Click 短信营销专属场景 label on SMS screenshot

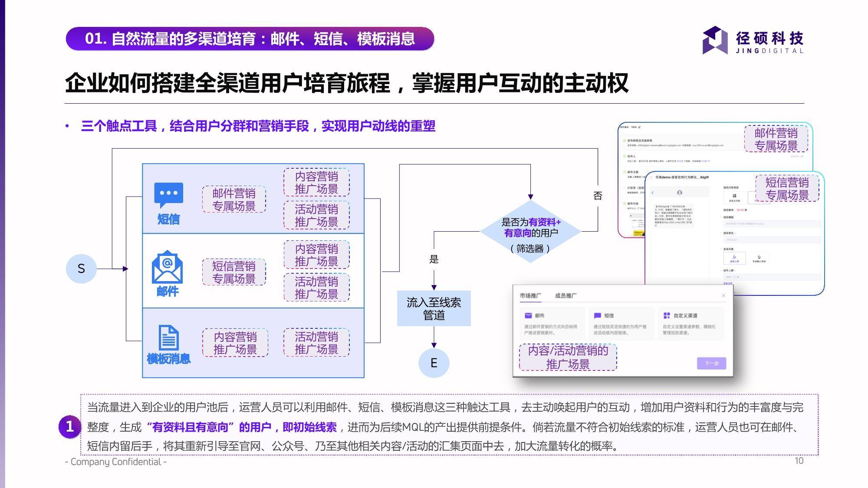click(787, 188)
